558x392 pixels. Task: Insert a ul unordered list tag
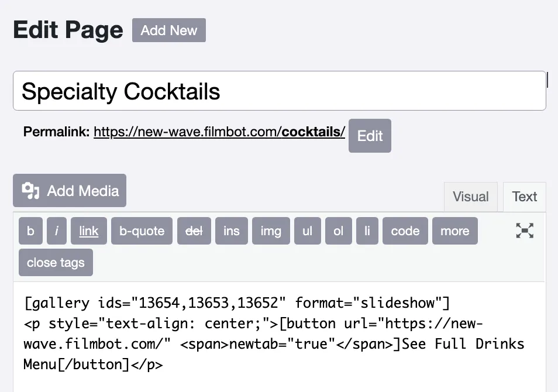(x=307, y=231)
